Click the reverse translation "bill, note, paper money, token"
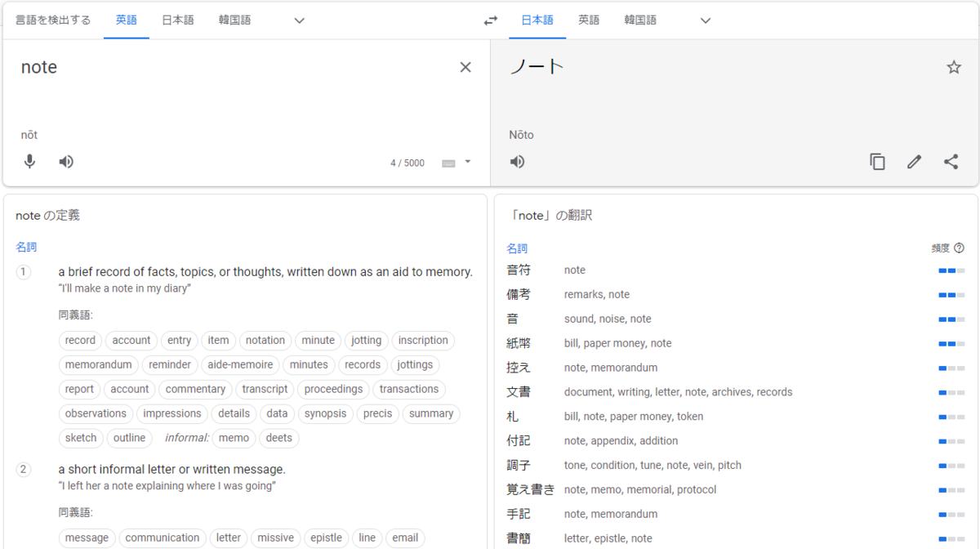 pos(634,417)
